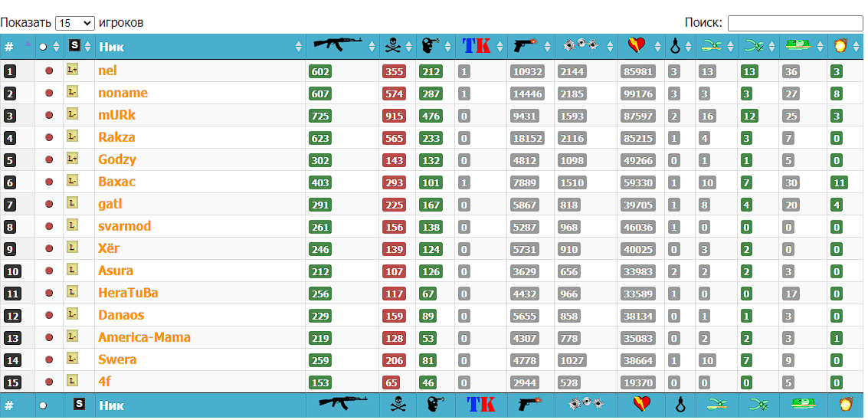Click the TK team kills header icon
This screenshot has height=420, width=868.
click(477, 46)
